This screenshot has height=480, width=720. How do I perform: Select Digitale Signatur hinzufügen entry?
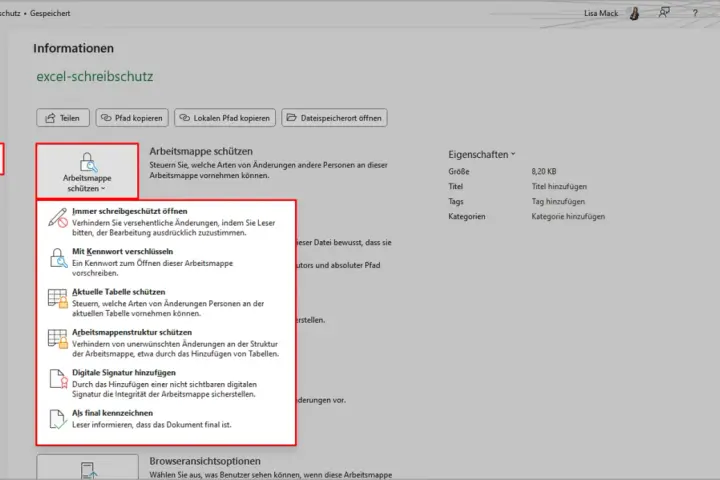[166, 383]
